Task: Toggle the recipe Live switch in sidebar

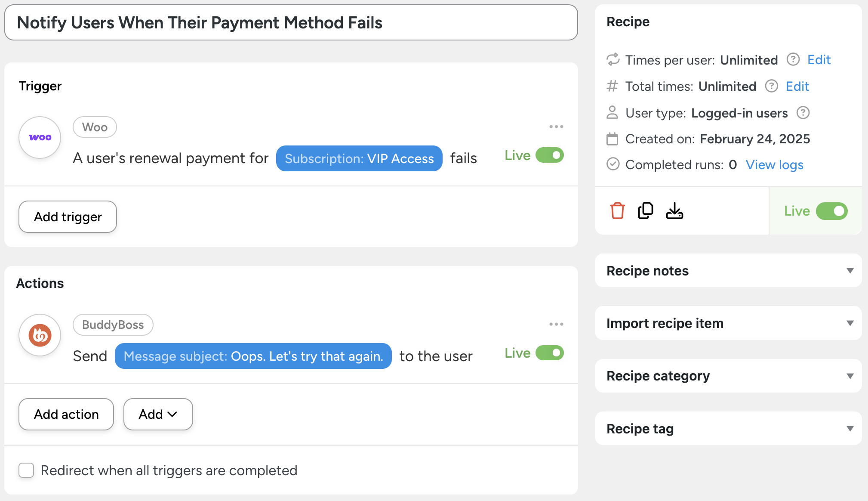Action: click(831, 211)
